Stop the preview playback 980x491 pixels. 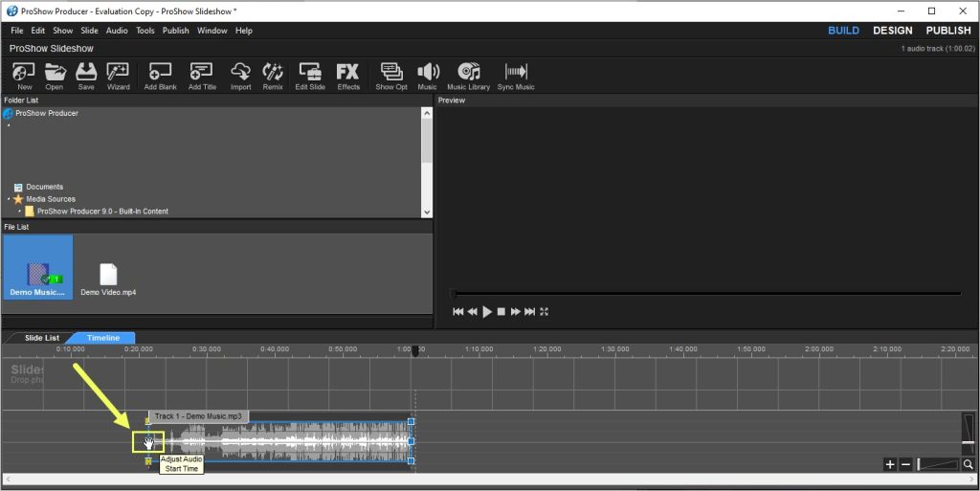(x=501, y=312)
